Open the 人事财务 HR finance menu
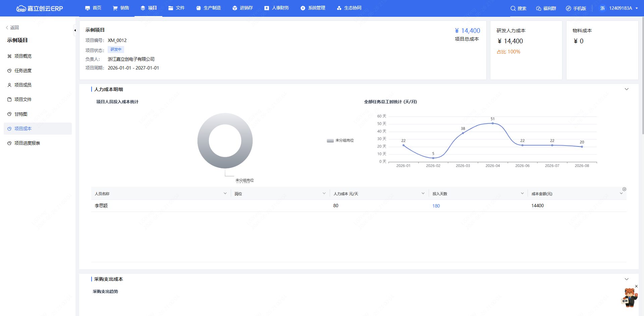 (x=277, y=8)
